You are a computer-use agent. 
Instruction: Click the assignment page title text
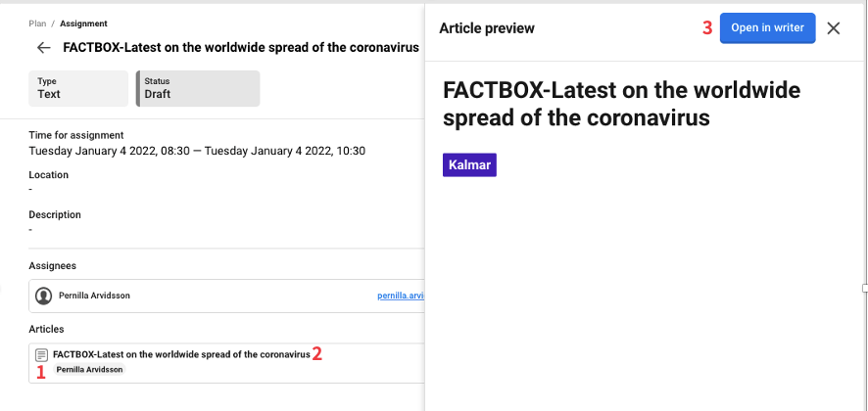pyautogui.click(x=241, y=48)
